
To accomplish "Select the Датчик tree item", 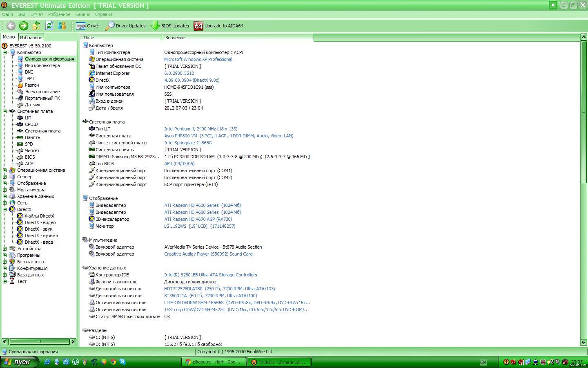I will pos(33,105).
